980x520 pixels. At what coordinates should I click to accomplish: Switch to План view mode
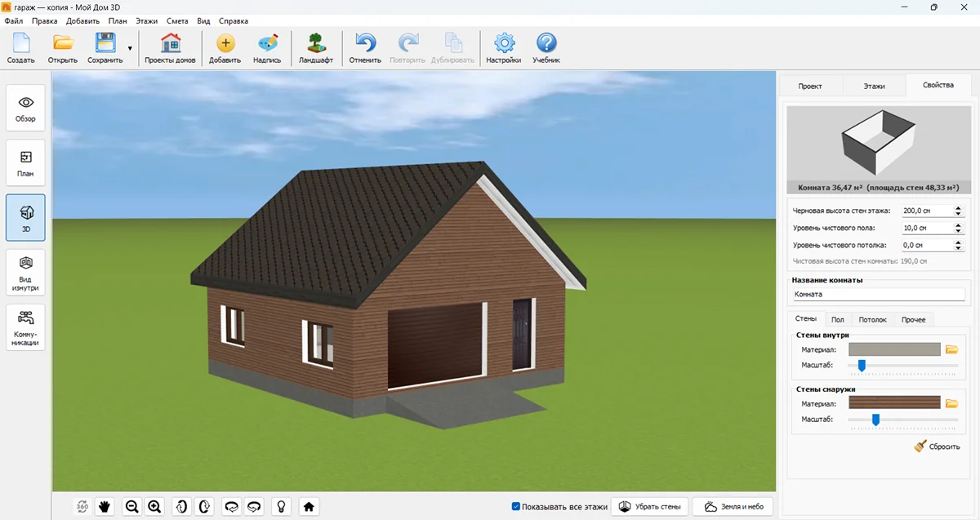point(25,162)
